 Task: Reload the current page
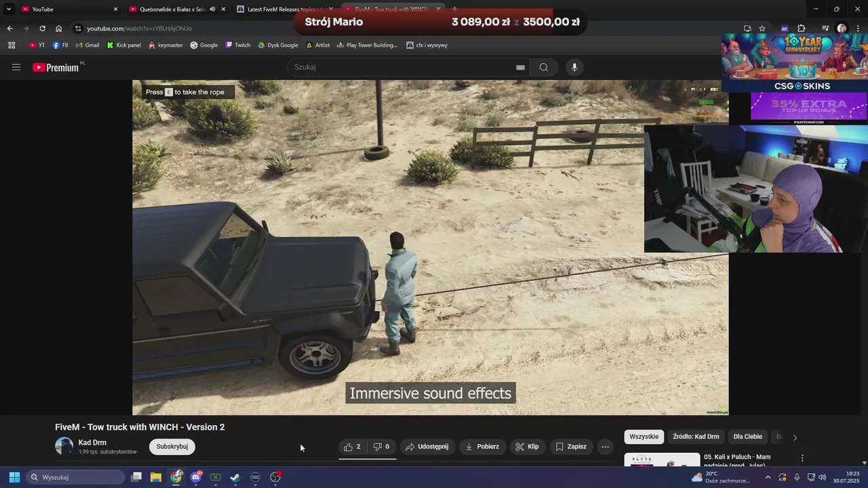coord(42,28)
